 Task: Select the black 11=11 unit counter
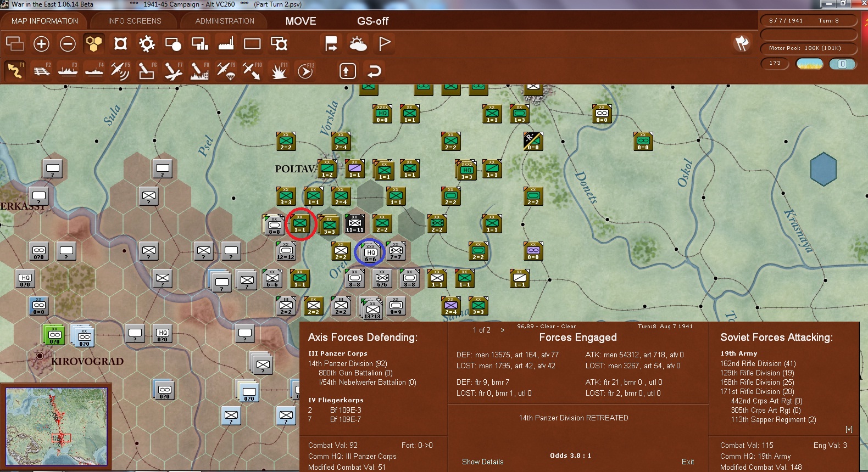pos(355,223)
